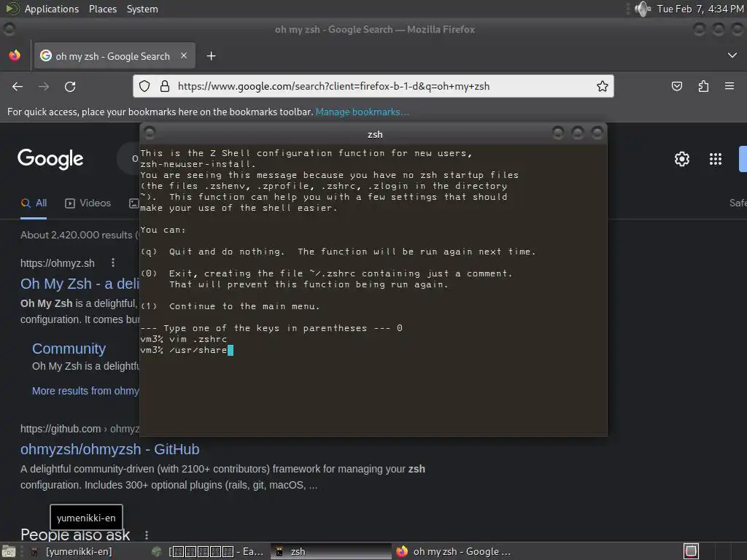Select the All search results tab
The width and height of the screenshot is (747, 560).
(34, 203)
